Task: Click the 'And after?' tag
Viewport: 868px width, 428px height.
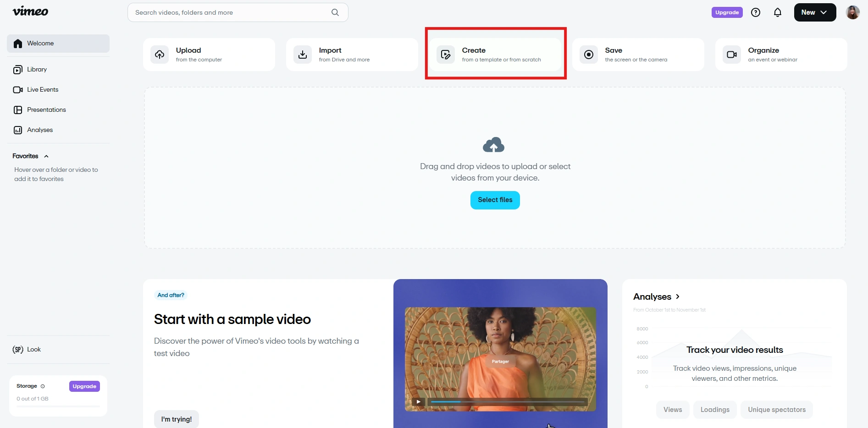Action: [x=171, y=295]
